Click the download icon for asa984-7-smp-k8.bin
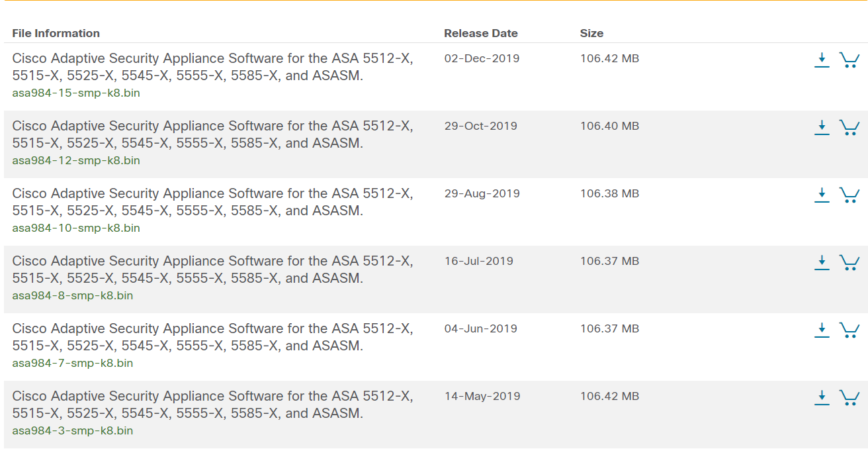 point(822,329)
